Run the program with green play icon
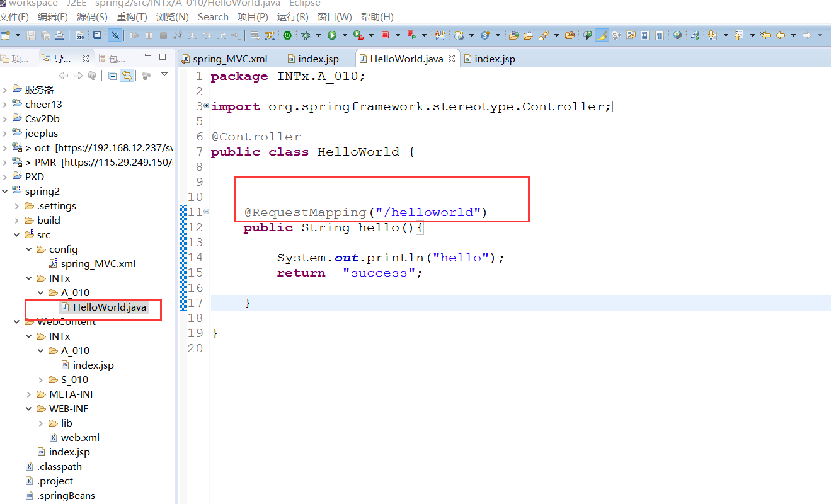Viewport: 831px width, 504px height. tap(331, 35)
